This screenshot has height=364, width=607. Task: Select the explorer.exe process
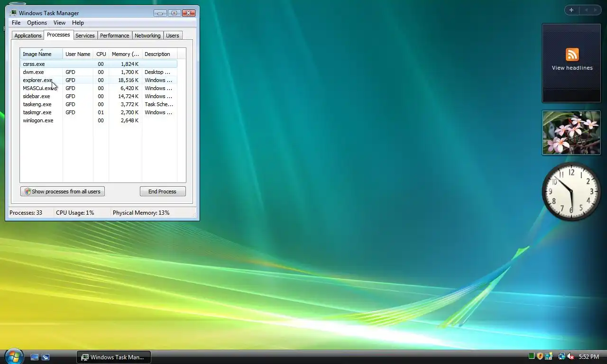tap(99, 80)
